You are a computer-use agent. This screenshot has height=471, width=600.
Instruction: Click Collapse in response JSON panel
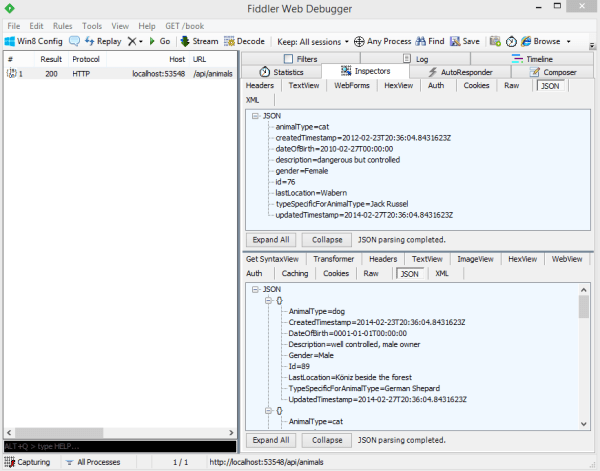tap(327, 440)
